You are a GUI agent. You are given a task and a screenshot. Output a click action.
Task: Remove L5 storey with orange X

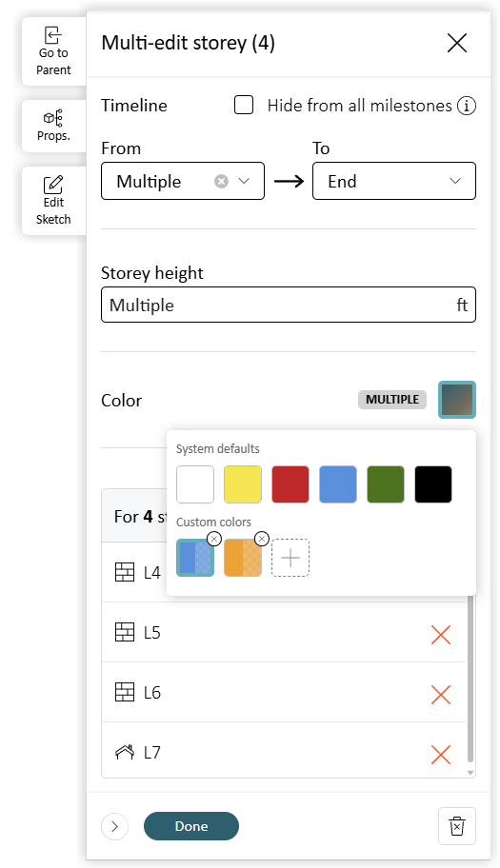point(441,635)
